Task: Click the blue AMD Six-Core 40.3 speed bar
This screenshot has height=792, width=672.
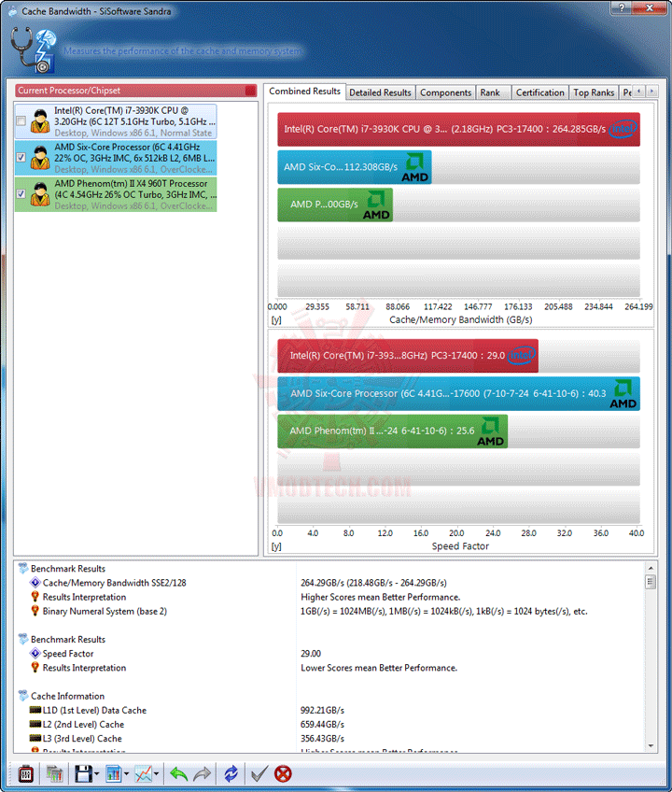Action: tap(458, 393)
